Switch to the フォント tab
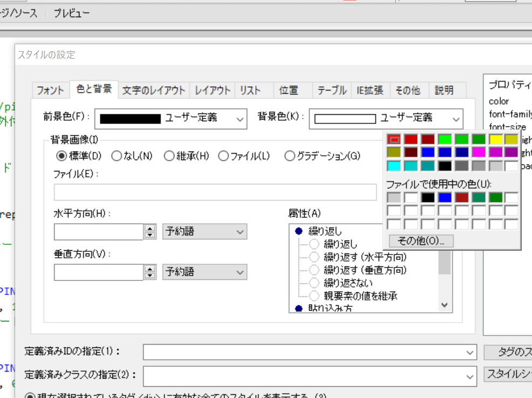 [x=50, y=91]
